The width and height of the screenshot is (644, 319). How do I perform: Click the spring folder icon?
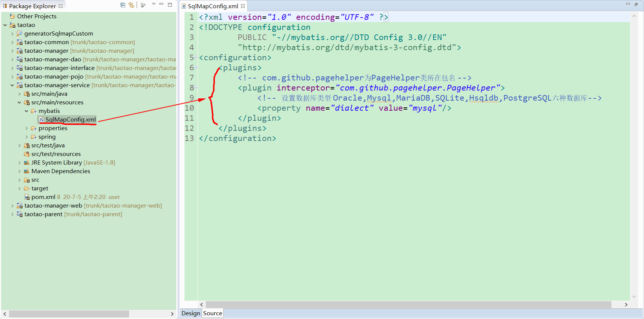[34, 137]
